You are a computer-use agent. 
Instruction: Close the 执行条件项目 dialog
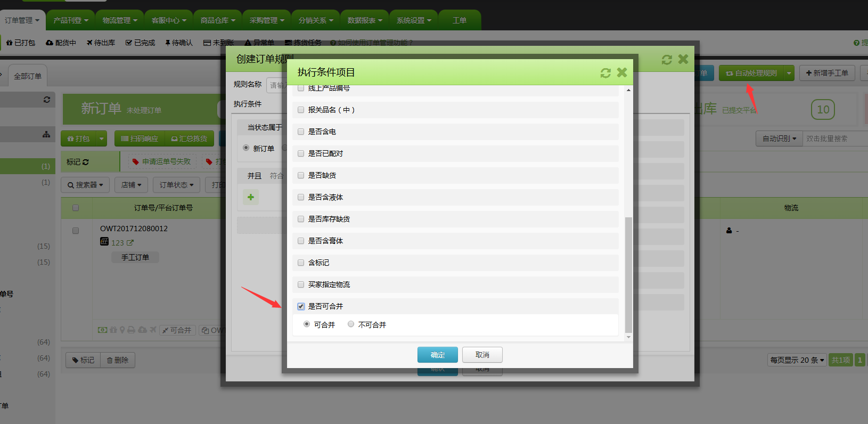(x=622, y=72)
